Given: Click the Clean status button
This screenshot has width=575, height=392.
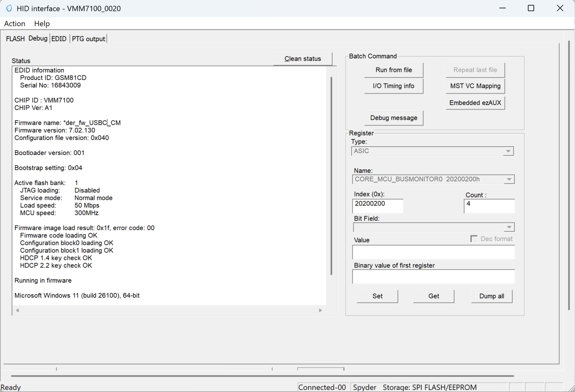Looking at the screenshot, I should [303, 59].
